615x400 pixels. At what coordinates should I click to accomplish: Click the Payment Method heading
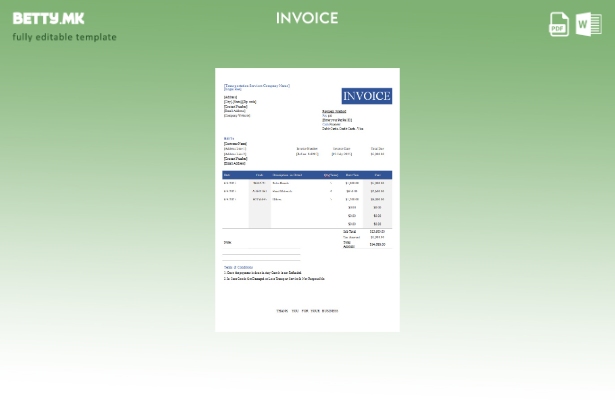coord(334,111)
